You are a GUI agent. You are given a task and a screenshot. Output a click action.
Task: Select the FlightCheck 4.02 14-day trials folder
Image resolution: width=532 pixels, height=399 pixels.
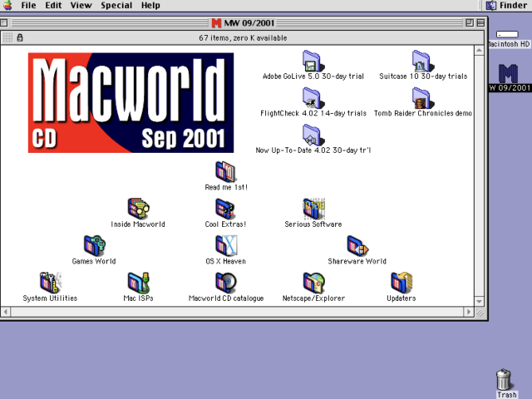313,98
